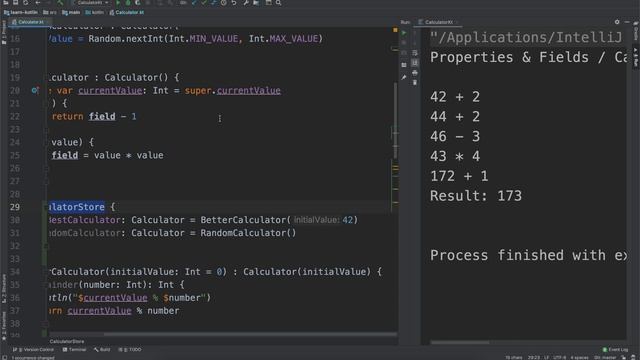Click the green Run icon in top toolbar
The width and height of the screenshot is (640, 360).
tap(118, 2)
